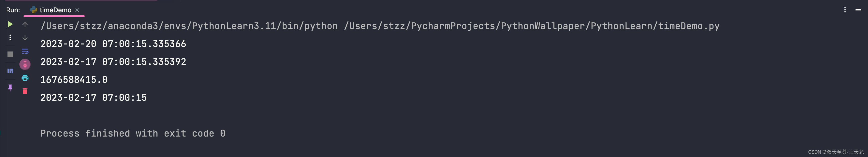Stop the running process
Viewport: 868px width, 157px height.
click(x=10, y=54)
